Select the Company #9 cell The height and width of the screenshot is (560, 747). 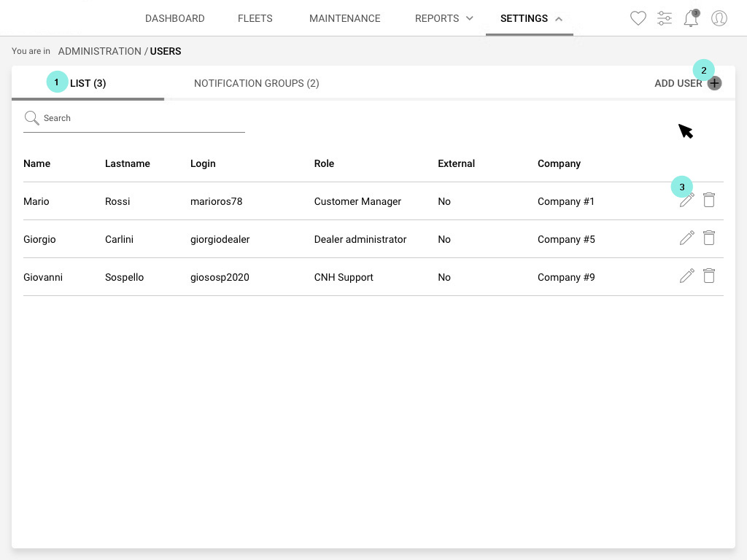point(566,278)
